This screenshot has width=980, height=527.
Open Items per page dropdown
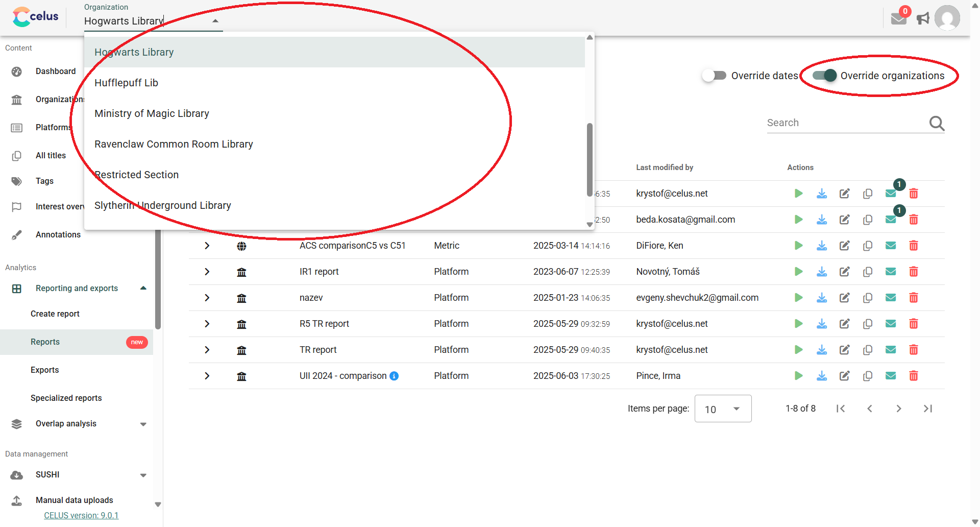pyautogui.click(x=723, y=409)
